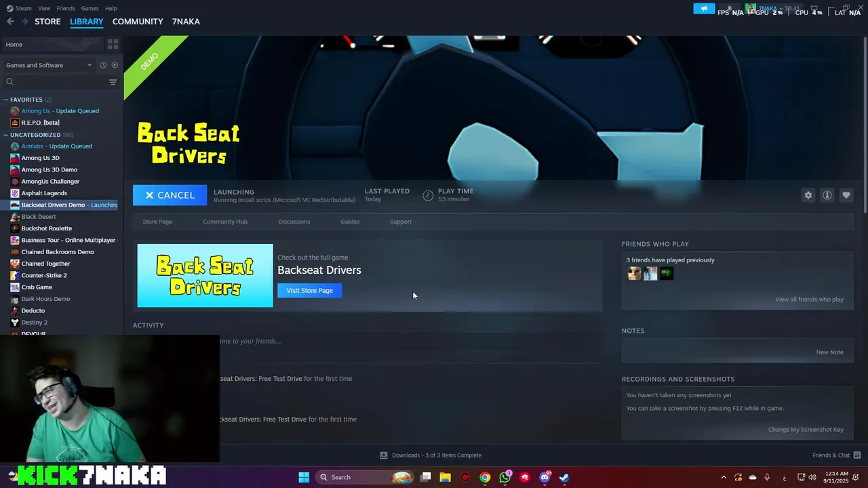Open the Support link
The height and width of the screenshot is (488, 868).
401,222
